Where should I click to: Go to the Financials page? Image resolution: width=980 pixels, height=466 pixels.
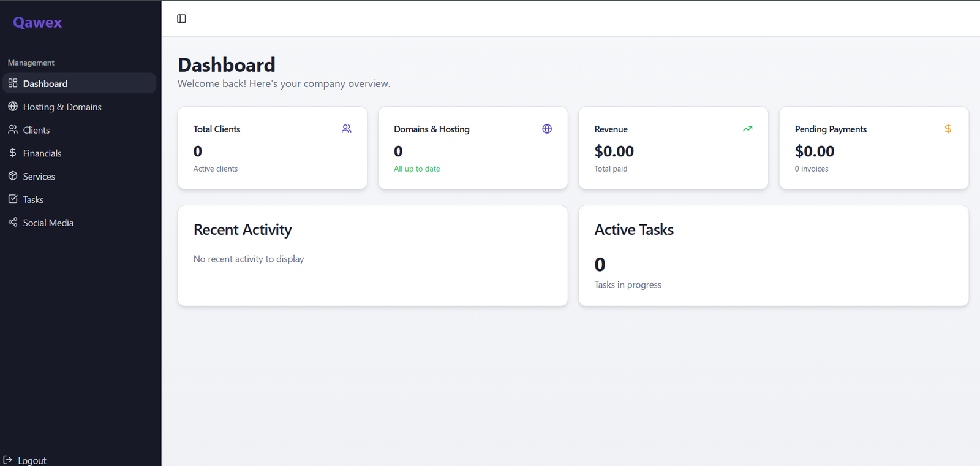pyautogui.click(x=42, y=153)
